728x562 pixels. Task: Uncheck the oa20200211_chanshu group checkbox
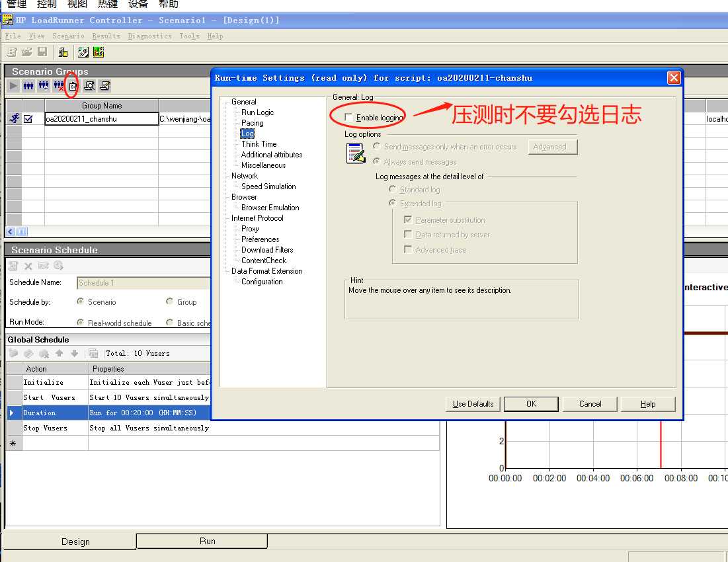pyautogui.click(x=28, y=119)
